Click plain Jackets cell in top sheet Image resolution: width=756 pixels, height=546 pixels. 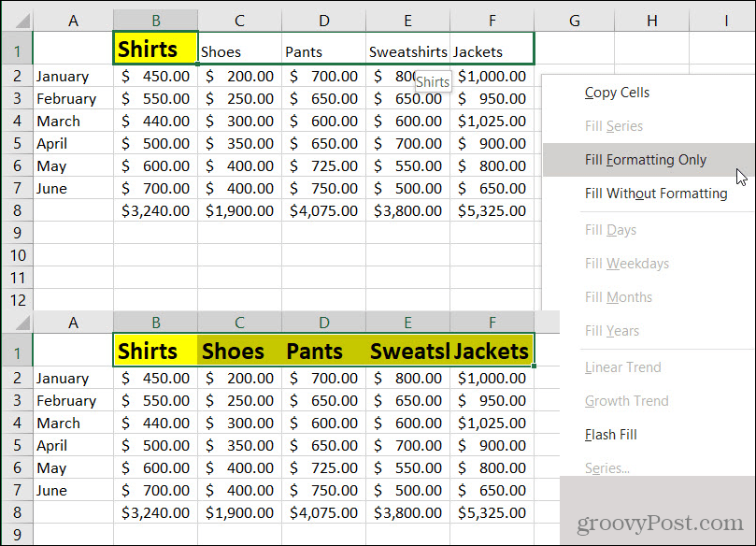(x=492, y=49)
